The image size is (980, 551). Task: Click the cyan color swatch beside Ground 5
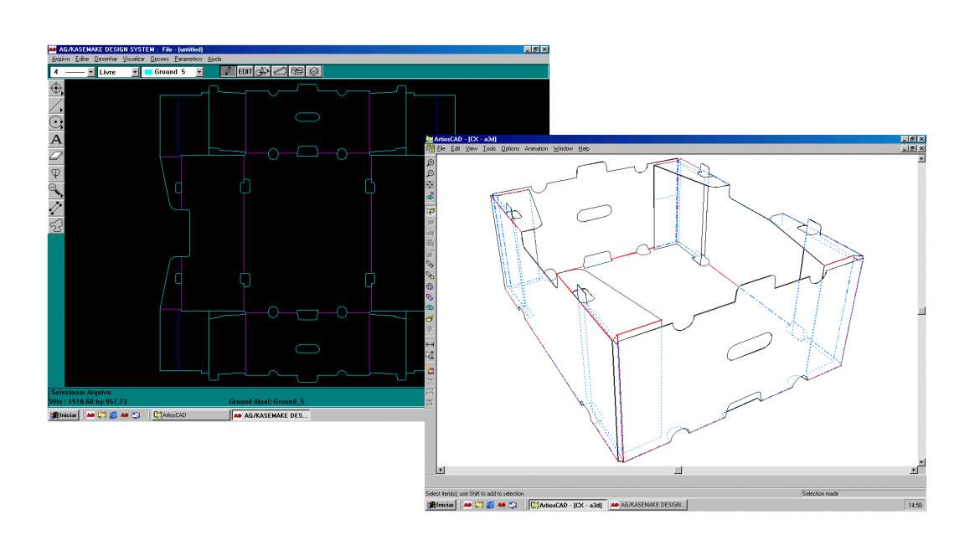148,72
